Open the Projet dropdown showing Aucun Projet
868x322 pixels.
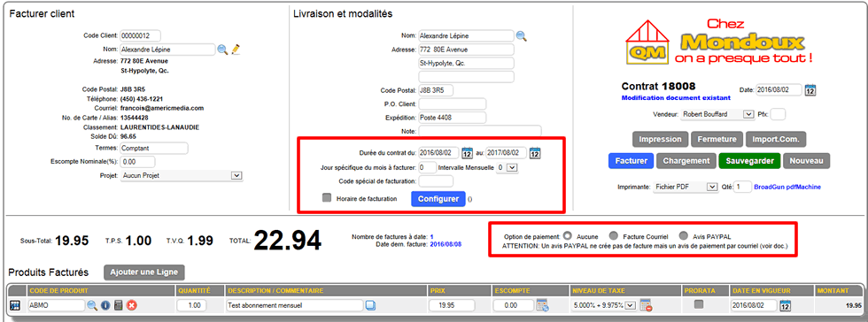pos(182,175)
